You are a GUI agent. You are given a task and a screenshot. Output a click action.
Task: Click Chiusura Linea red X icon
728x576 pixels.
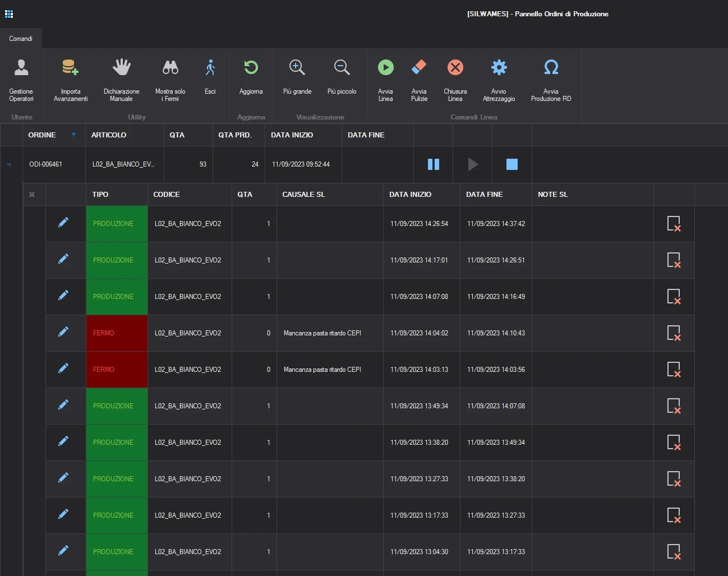point(455,67)
